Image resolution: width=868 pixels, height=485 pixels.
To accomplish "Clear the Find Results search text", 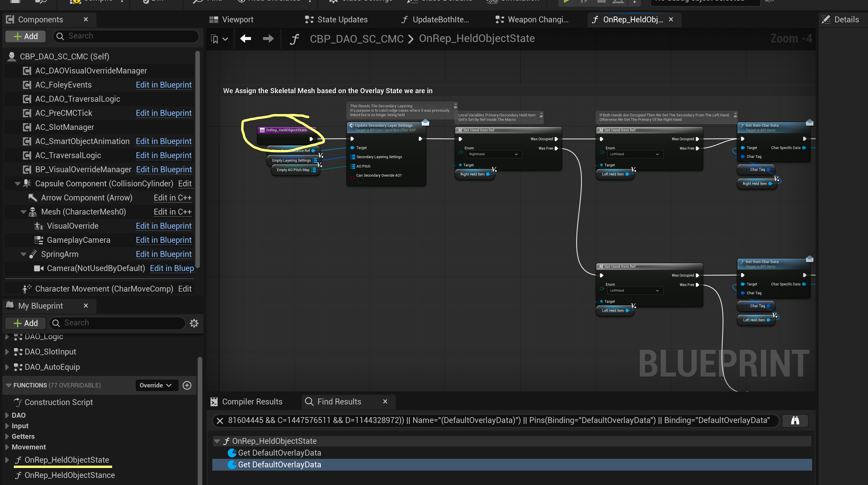I will tap(220, 421).
